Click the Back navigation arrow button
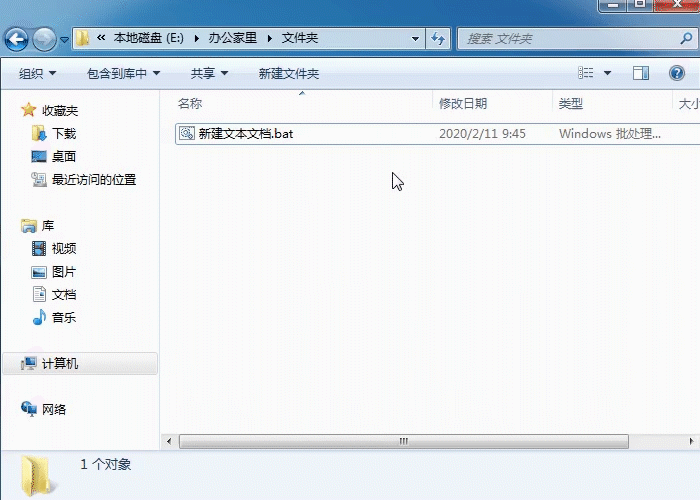This screenshot has height=500, width=700. point(17,39)
